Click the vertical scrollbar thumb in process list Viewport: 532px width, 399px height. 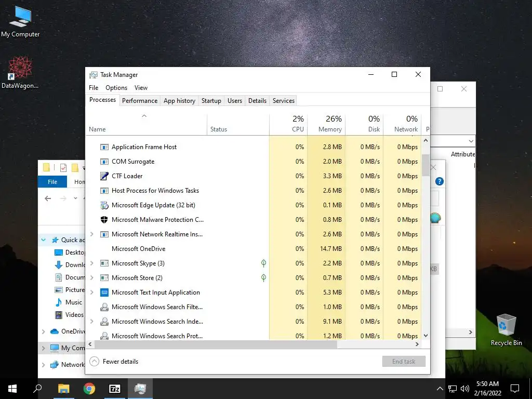426,165
